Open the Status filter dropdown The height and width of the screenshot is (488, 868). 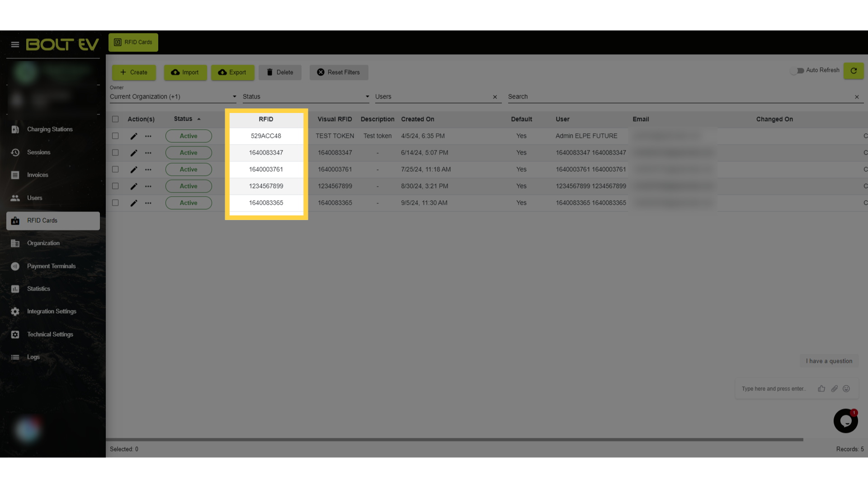[306, 97]
